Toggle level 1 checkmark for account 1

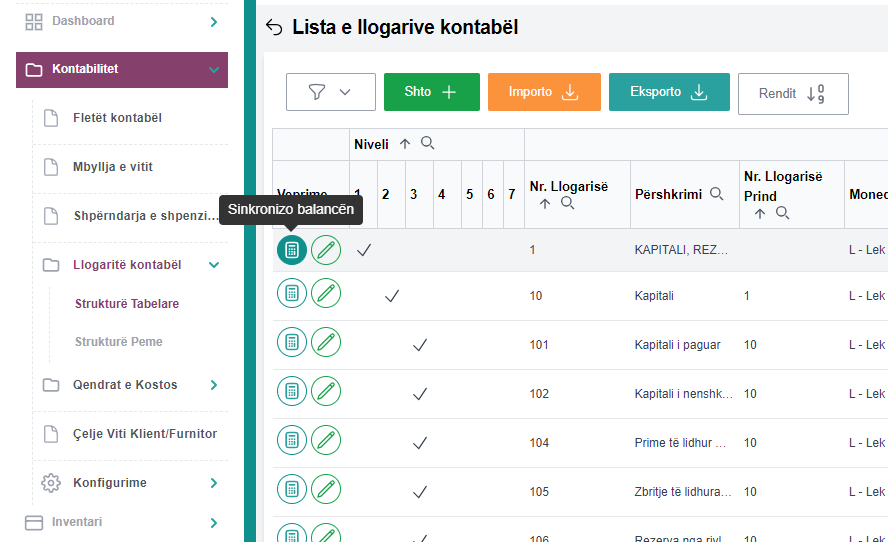pyautogui.click(x=364, y=250)
